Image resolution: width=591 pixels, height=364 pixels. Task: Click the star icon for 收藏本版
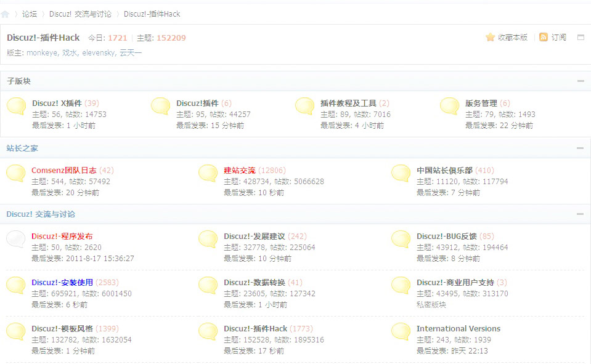(490, 37)
